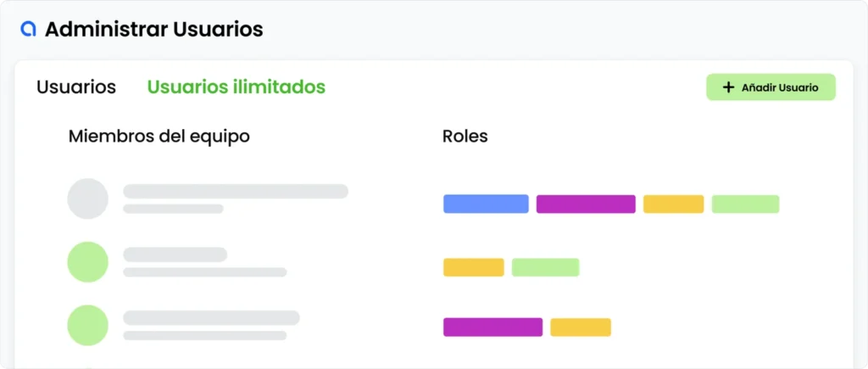Click the purple role tag in first row
Screen dimensions: 868x369
point(586,204)
